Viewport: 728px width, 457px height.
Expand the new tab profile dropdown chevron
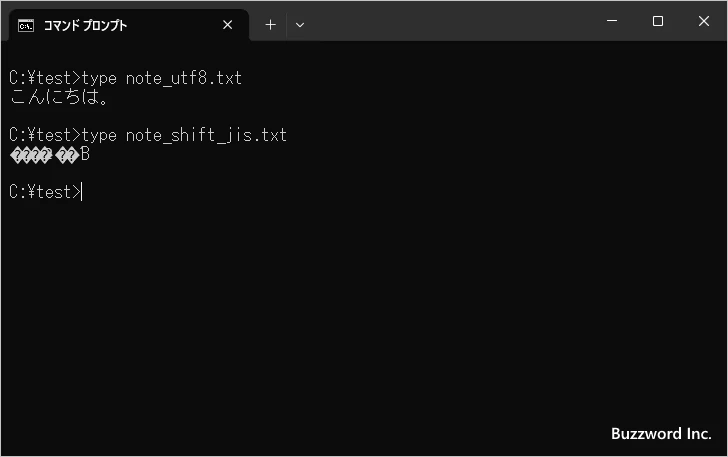pos(300,25)
